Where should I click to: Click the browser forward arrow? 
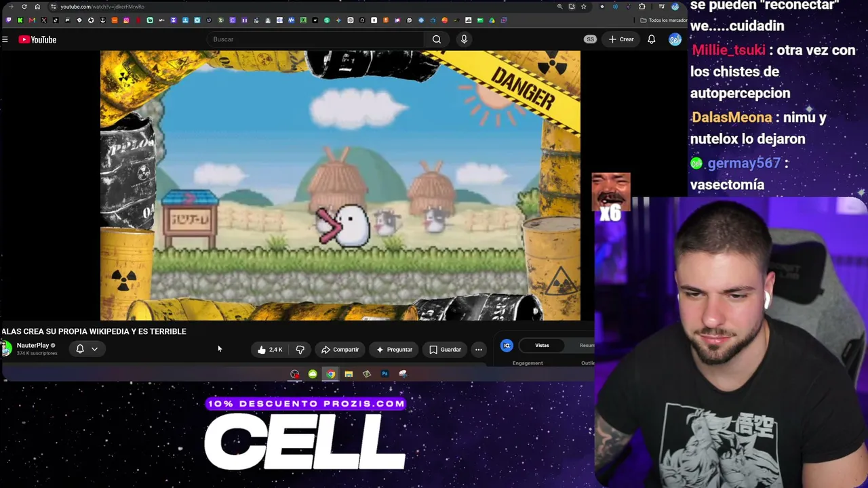(x=11, y=7)
